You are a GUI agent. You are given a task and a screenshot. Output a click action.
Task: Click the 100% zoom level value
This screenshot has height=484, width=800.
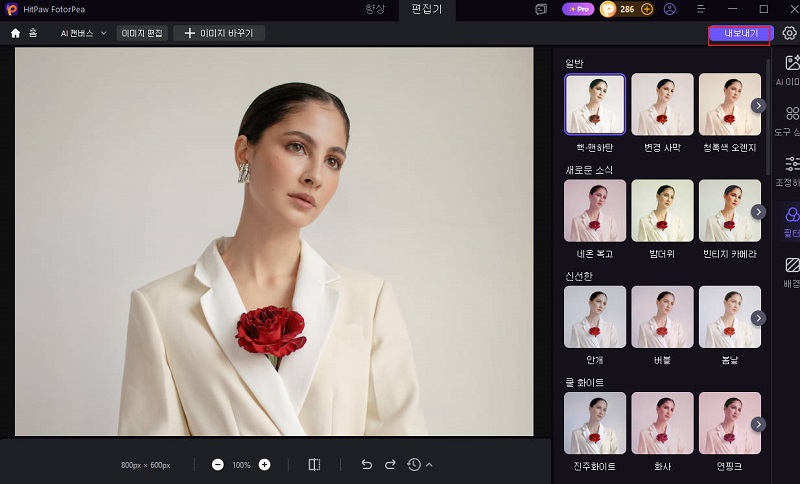coord(241,465)
